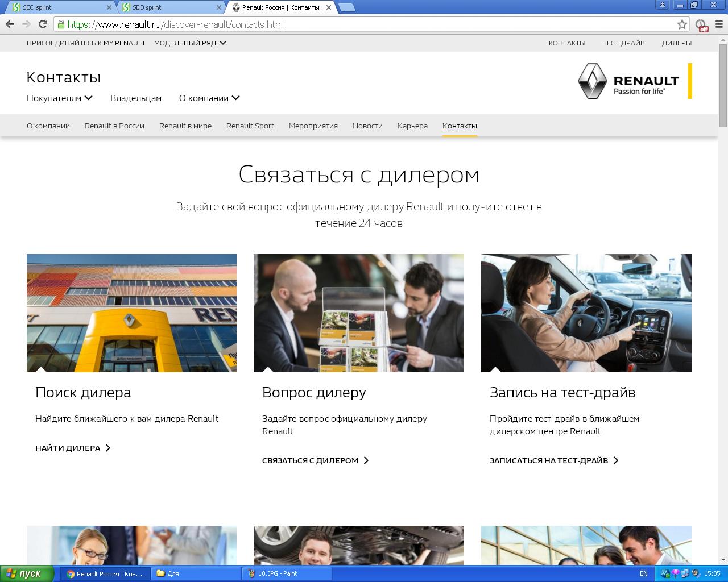The width and height of the screenshot is (728, 582).
Task: Open the red extension icon marked off
Action: (701, 26)
